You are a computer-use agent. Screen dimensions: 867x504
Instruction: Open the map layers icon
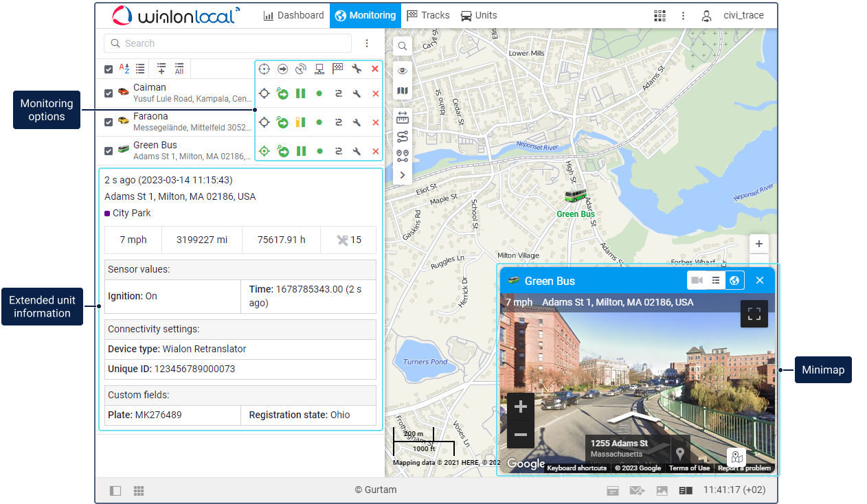pyautogui.click(x=402, y=91)
